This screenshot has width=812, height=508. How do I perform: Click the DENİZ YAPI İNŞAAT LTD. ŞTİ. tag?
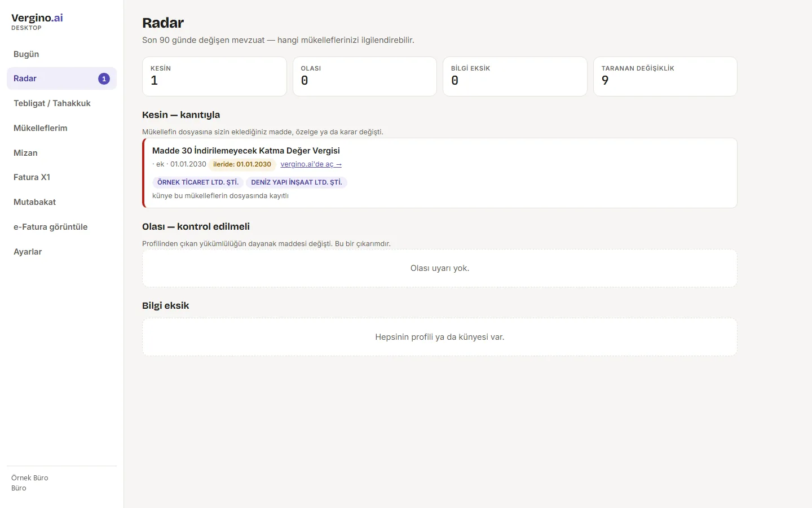click(297, 182)
